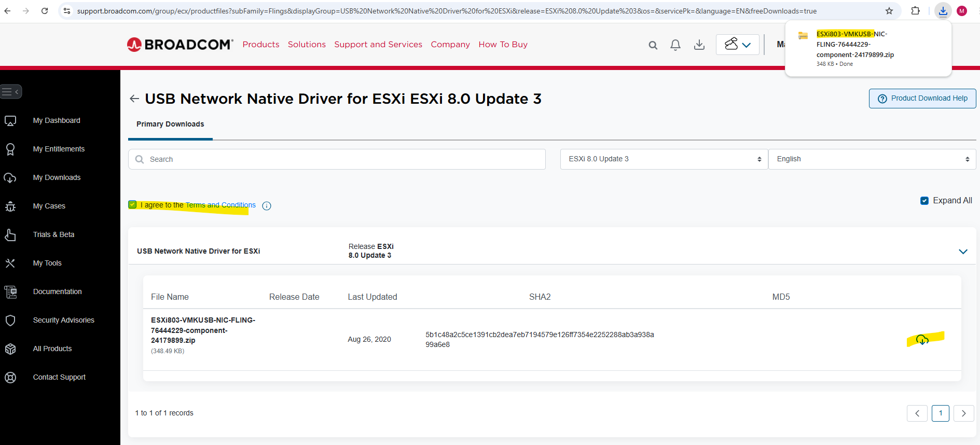
Task: Click the SHA2 column header
Action: coord(540,297)
